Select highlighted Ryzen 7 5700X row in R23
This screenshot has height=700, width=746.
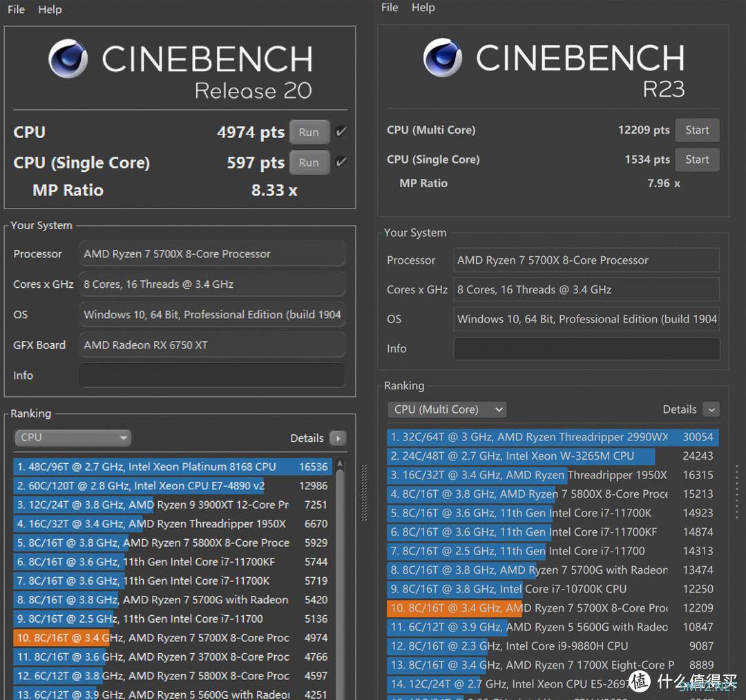tap(553, 608)
